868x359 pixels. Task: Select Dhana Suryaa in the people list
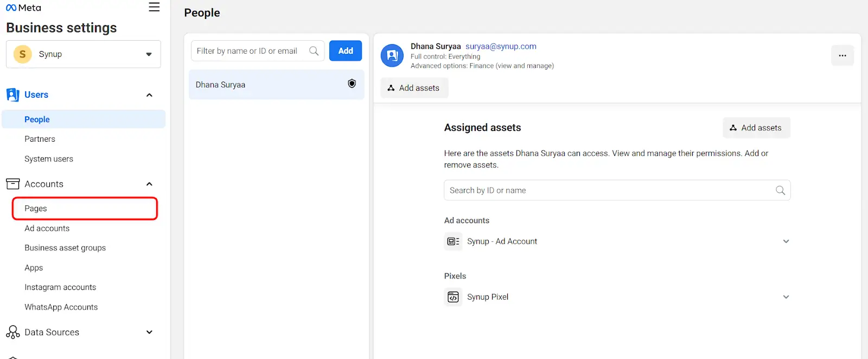pyautogui.click(x=277, y=85)
